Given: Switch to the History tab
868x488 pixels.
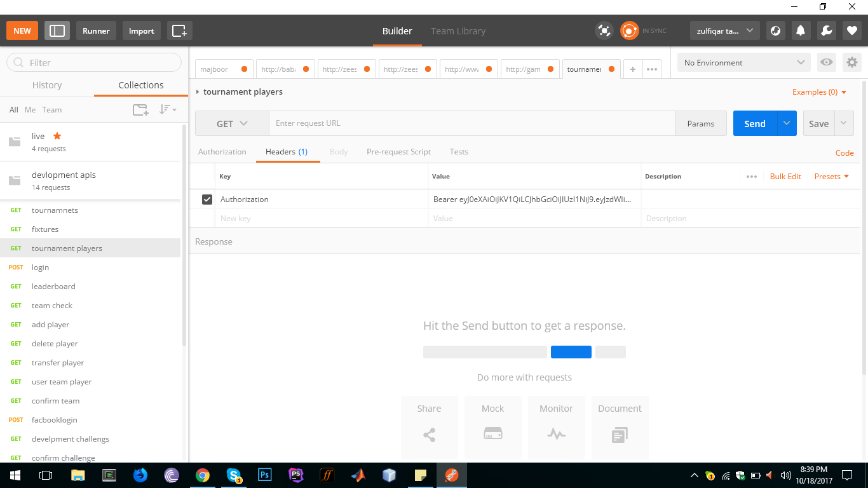Looking at the screenshot, I should point(47,85).
